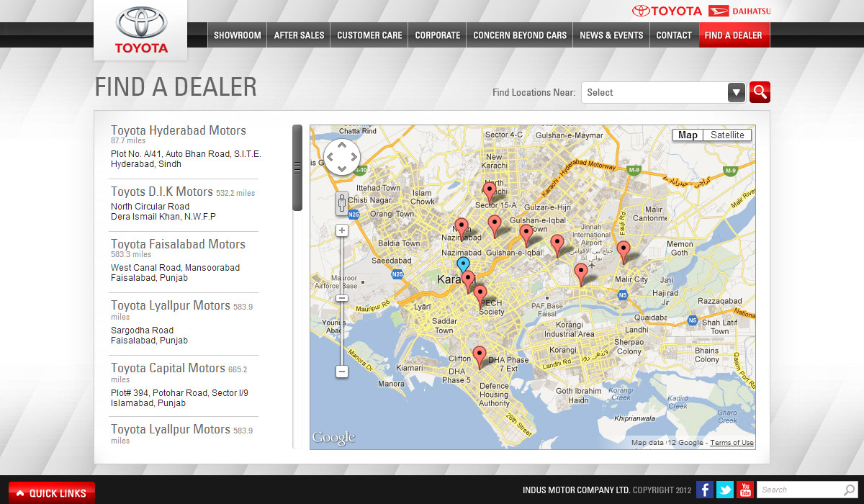The width and height of the screenshot is (864, 504).
Task: Click the red marker near PECH Society
Action: (480, 297)
